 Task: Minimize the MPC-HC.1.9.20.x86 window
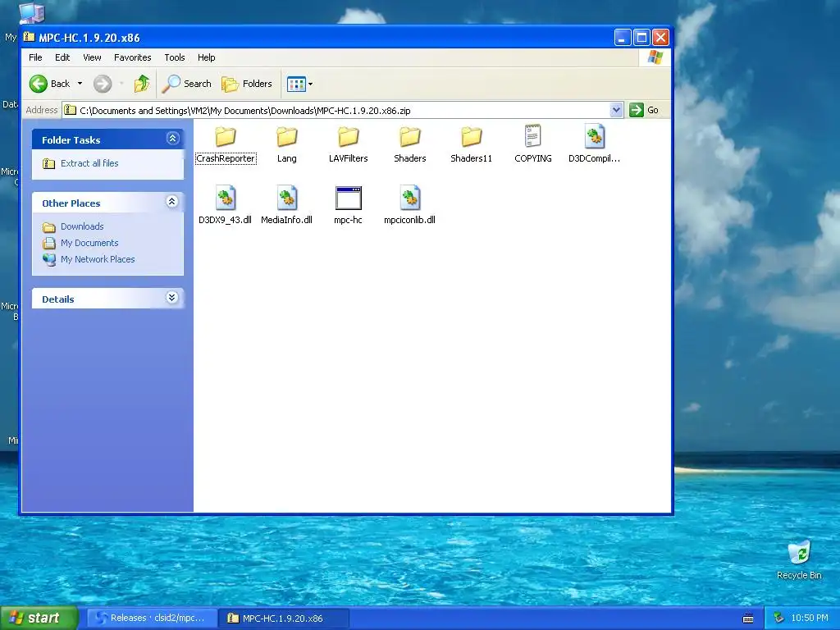coord(622,38)
